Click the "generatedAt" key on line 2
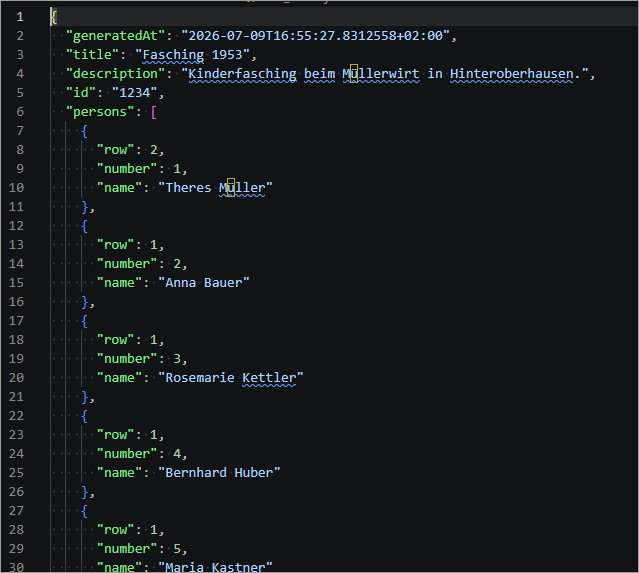 pyautogui.click(x=115, y=36)
